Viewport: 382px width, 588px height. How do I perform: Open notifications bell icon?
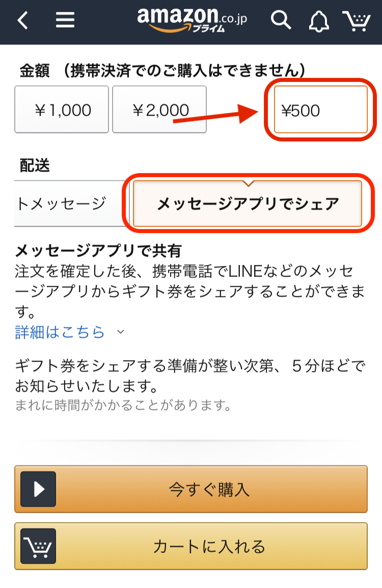(318, 21)
